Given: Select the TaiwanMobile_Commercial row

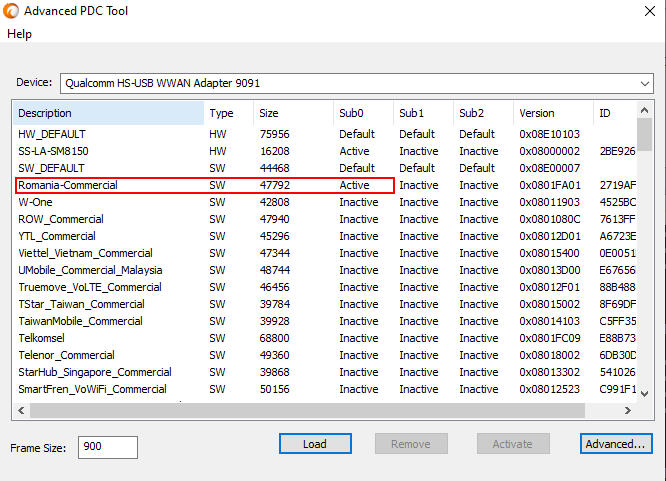Looking at the screenshot, I should tap(325, 321).
